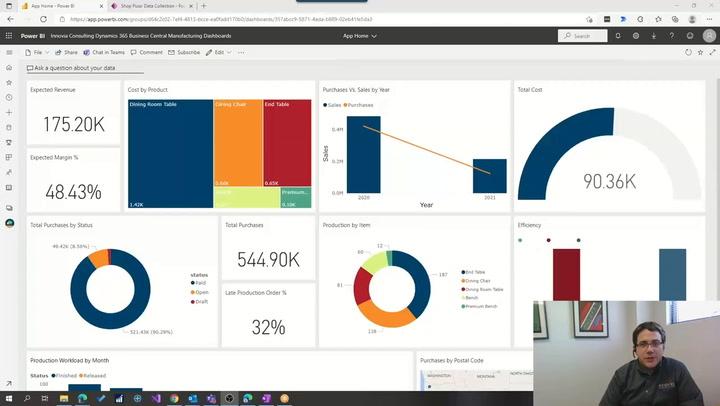The width and height of the screenshot is (720, 406).
Task: Open the help question mark icon
Action: click(x=671, y=36)
